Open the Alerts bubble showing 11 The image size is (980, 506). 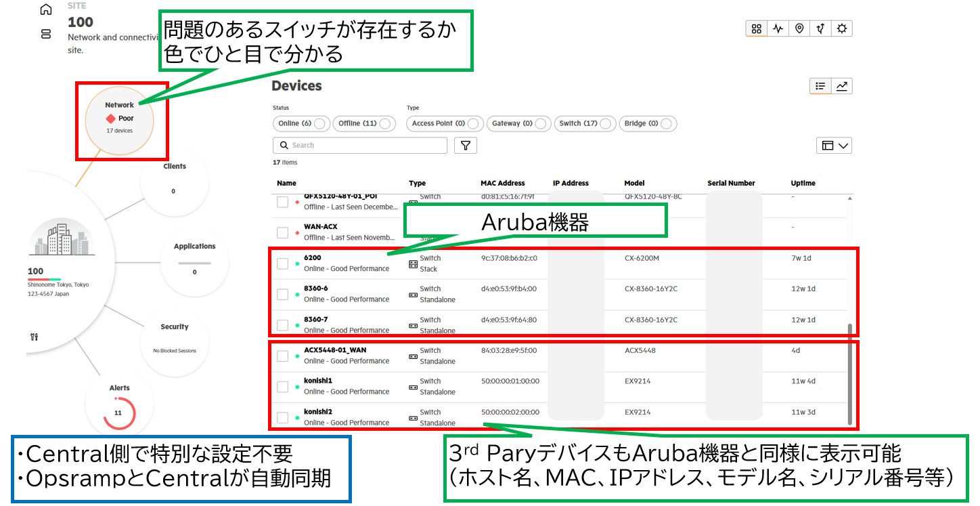pos(119,406)
